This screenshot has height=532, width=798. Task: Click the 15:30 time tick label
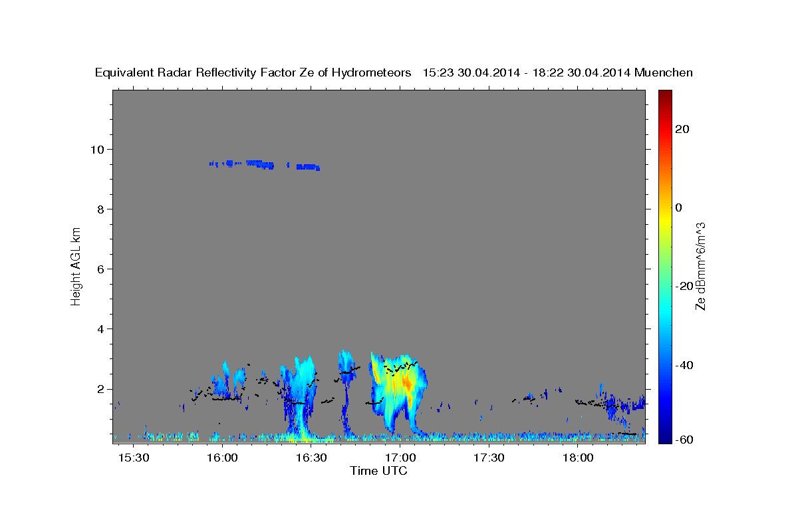[x=134, y=458]
